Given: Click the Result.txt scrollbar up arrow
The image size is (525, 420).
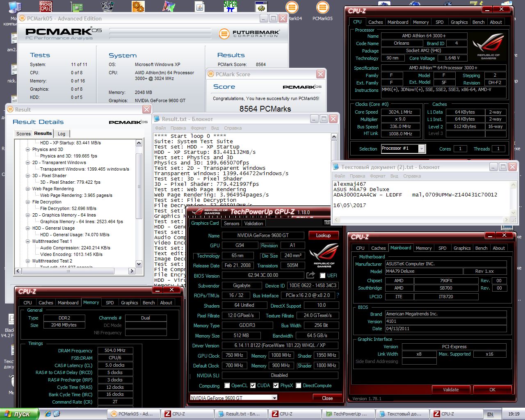Looking at the screenshot, I should [334, 137].
